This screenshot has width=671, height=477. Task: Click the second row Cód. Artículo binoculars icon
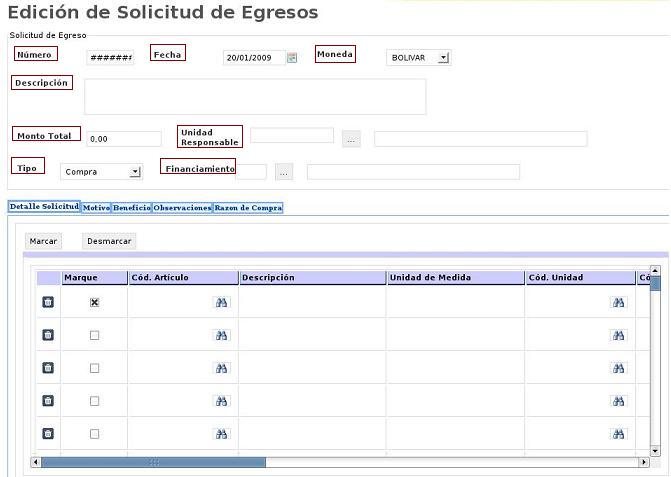pos(222,335)
